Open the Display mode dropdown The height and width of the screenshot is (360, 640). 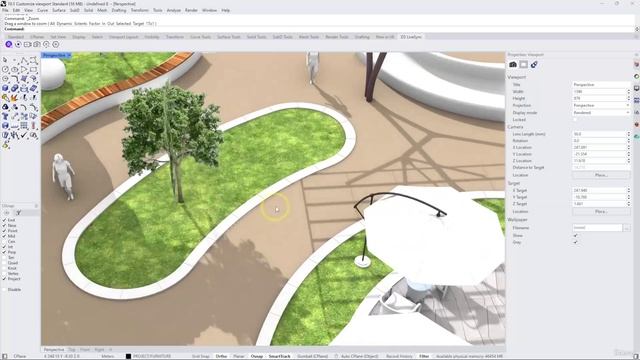(x=601, y=112)
